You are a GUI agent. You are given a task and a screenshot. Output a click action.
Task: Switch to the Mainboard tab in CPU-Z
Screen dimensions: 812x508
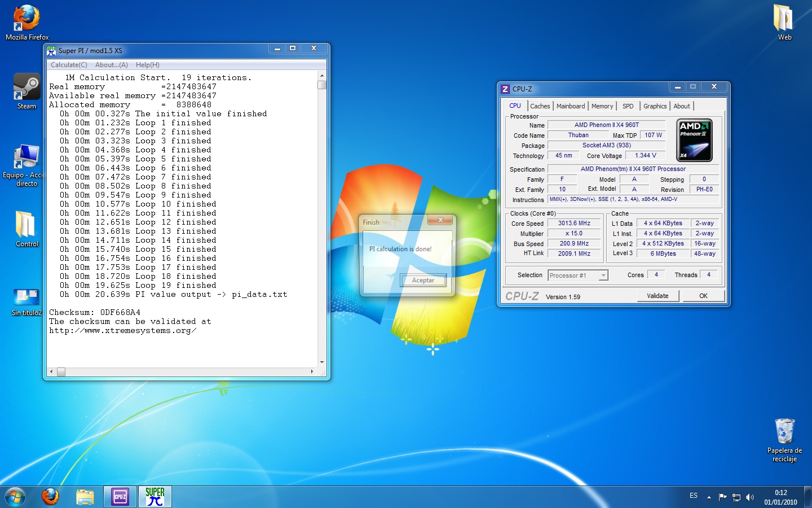[x=571, y=106]
